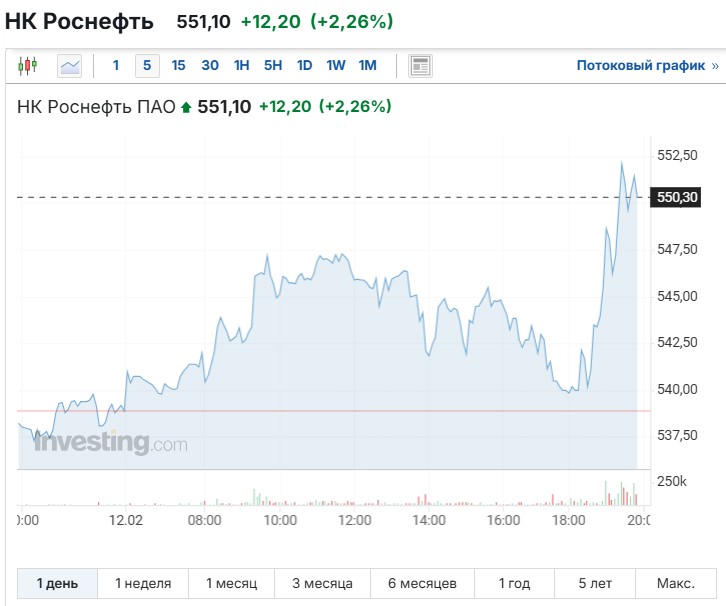Click the 550,30 price label on axis

click(677, 198)
